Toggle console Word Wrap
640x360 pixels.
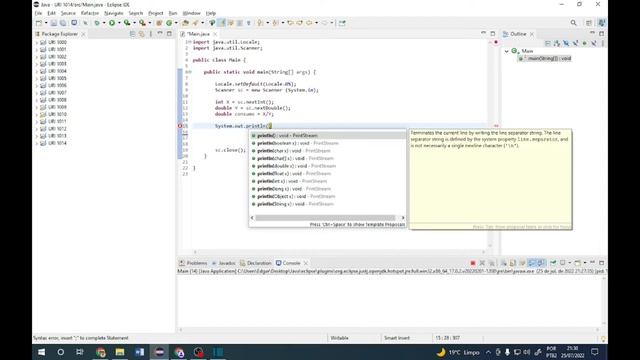[x=522, y=263]
